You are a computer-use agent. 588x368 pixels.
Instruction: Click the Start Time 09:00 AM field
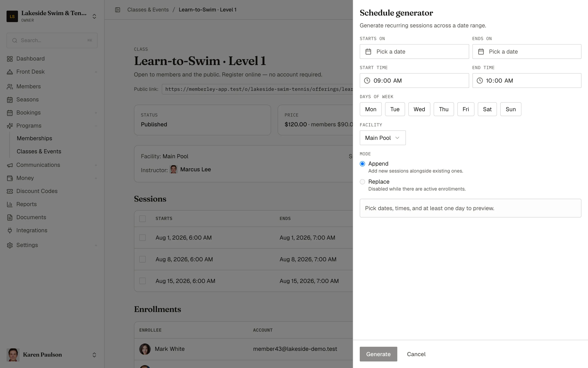414,81
